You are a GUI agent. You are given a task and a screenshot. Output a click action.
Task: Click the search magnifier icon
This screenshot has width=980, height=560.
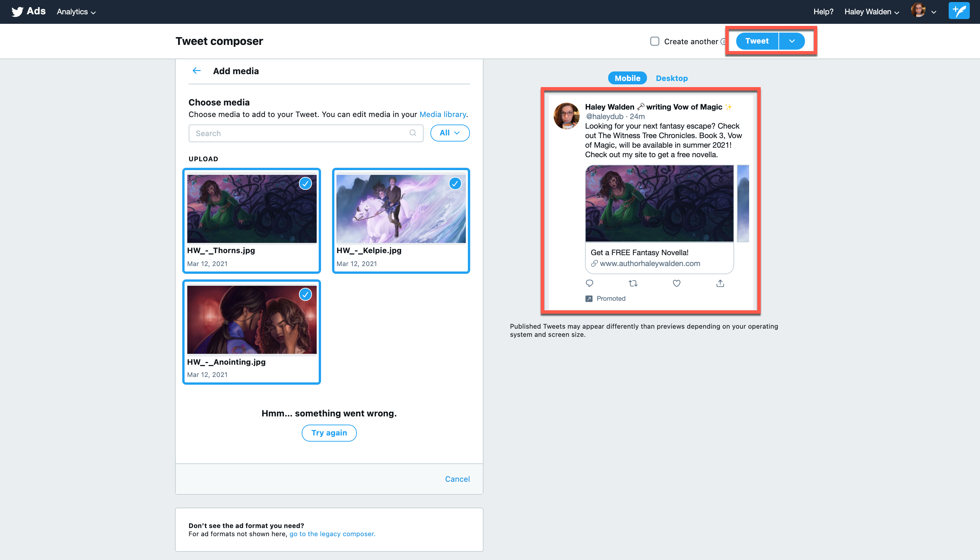tap(413, 133)
